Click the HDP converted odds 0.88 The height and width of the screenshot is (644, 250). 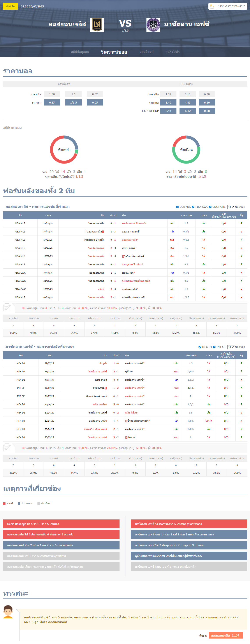point(207,111)
